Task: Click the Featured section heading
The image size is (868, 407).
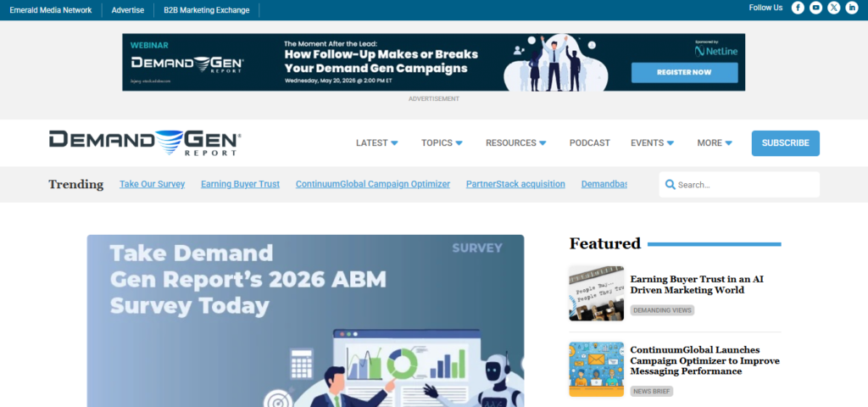Action: coord(605,243)
